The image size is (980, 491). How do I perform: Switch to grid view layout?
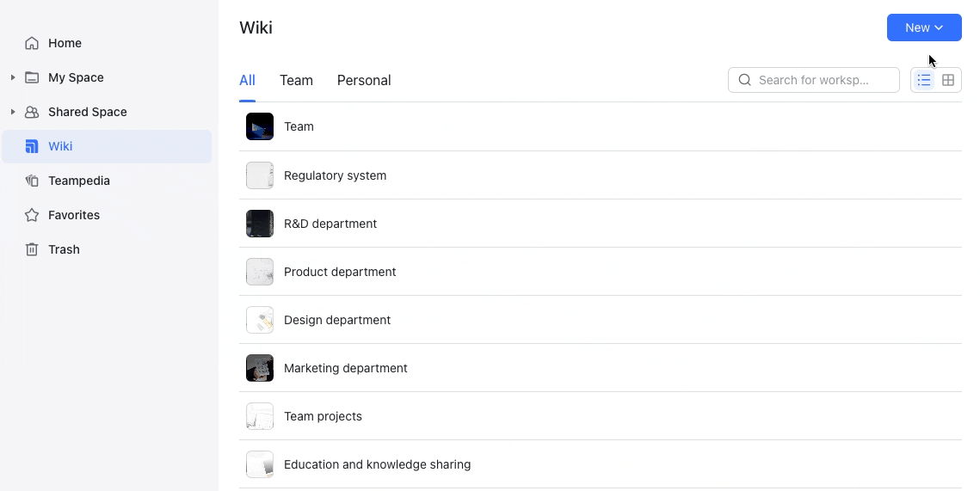[948, 80]
